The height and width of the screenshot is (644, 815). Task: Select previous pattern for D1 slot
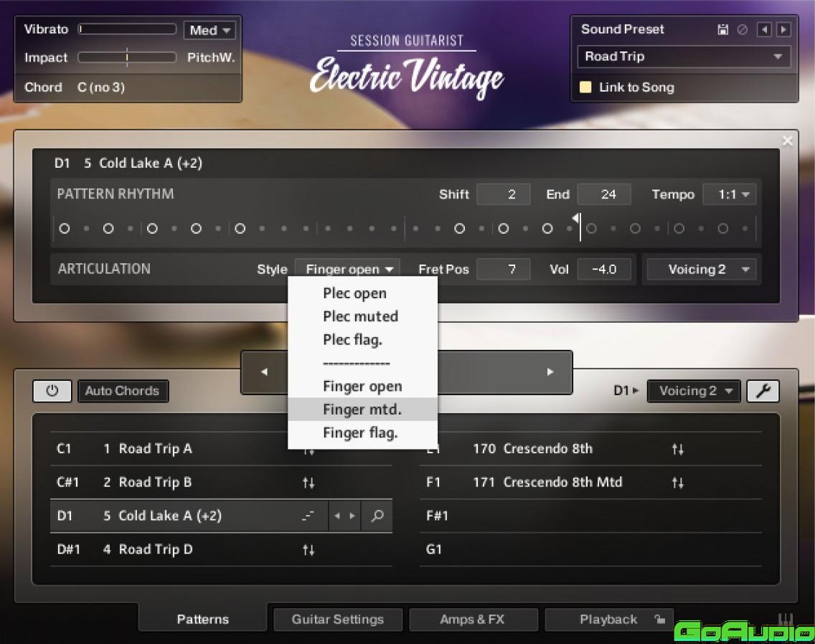[x=337, y=516]
